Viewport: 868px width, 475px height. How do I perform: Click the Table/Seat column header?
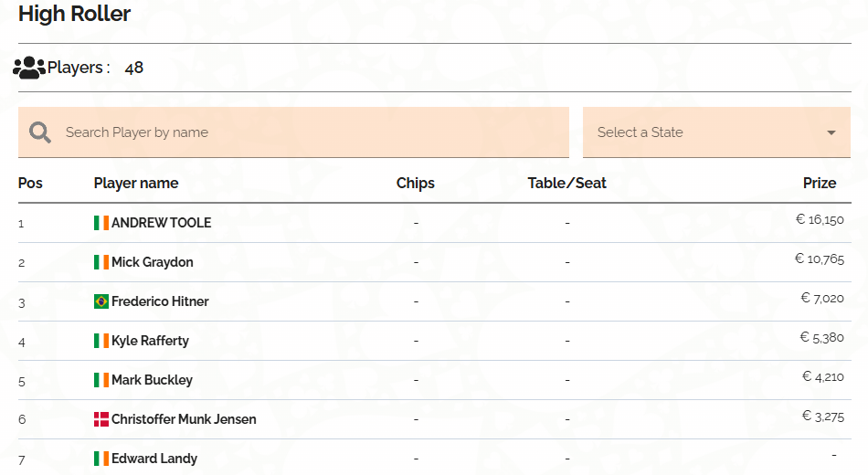point(566,183)
